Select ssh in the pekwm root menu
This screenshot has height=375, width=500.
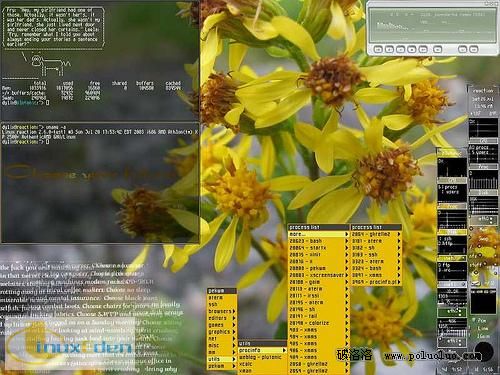coord(222,304)
